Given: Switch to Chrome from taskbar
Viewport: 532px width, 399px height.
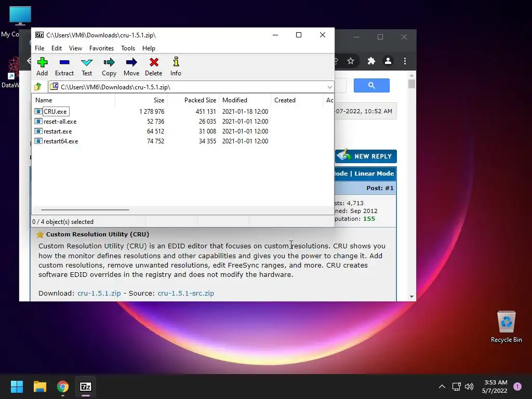Looking at the screenshot, I should 63,387.
